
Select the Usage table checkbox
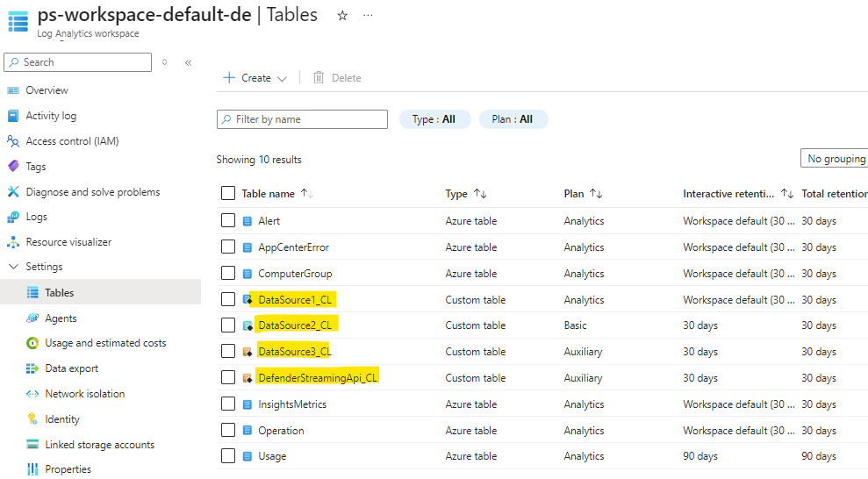[x=228, y=456]
